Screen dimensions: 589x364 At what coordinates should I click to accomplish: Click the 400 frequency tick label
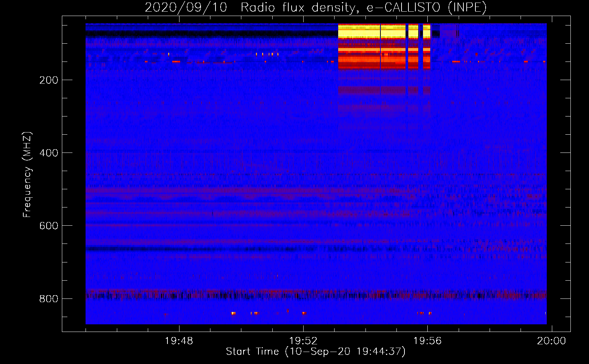tap(49, 153)
